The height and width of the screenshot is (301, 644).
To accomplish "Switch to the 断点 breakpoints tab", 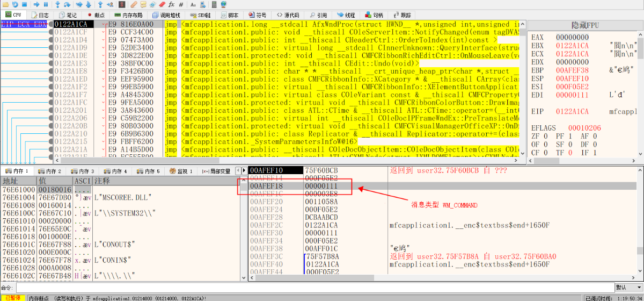I will [x=95, y=15].
